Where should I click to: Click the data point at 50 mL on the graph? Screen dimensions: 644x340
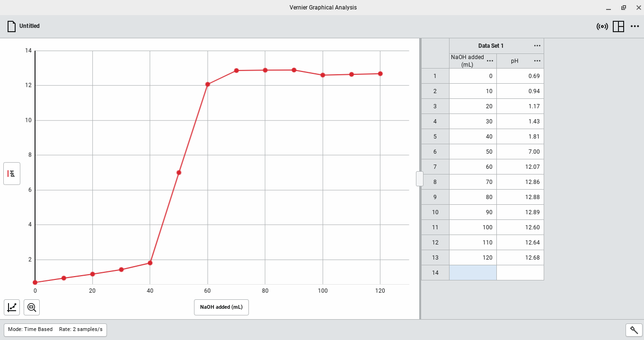click(179, 173)
